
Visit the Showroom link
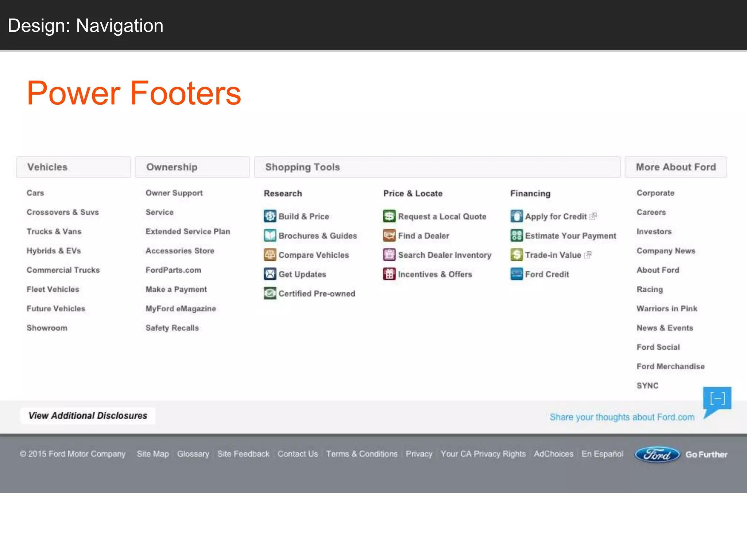[47, 328]
